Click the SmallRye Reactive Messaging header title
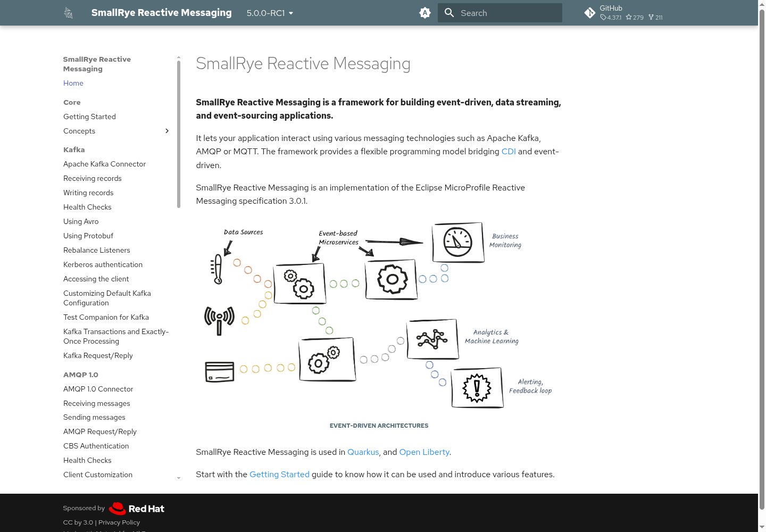This screenshot has width=766, height=532. [x=161, y=13]
